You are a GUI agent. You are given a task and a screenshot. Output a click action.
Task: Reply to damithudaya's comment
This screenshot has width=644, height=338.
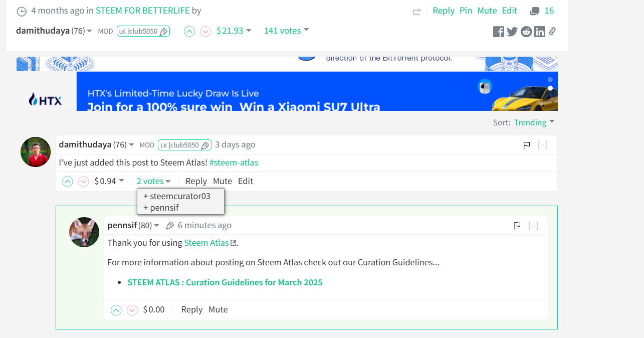pos(196,181)
